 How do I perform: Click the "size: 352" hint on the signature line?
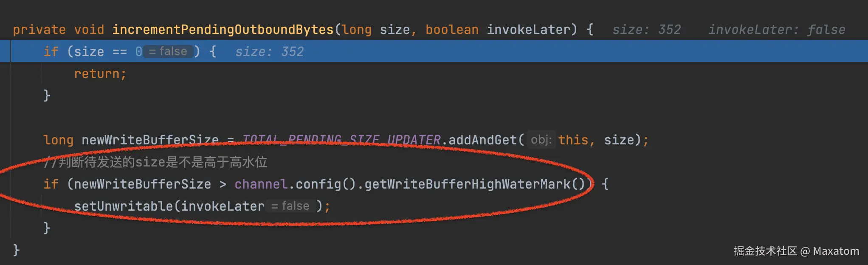click(646, 30)
